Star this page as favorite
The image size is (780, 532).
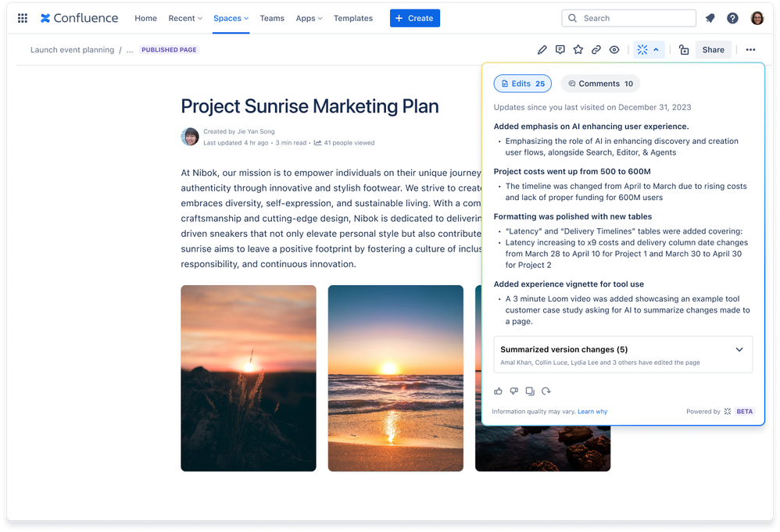[578, 50]
